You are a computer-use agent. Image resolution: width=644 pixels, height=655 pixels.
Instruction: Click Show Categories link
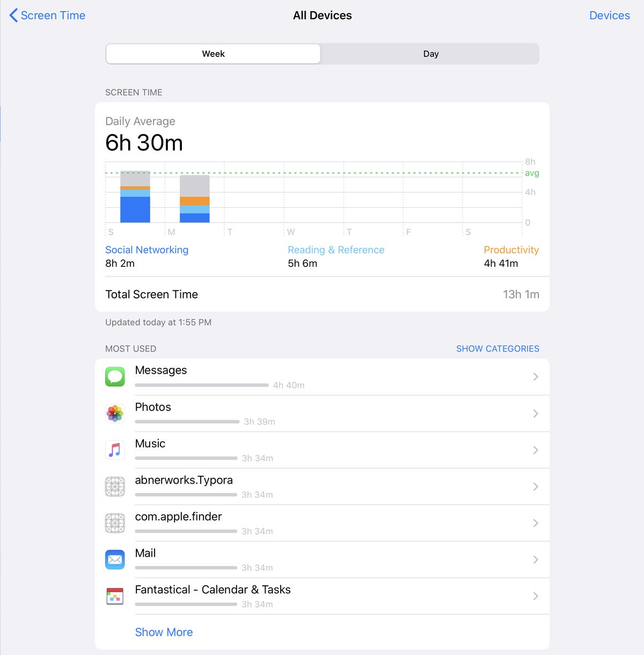(x=497, y=348)
